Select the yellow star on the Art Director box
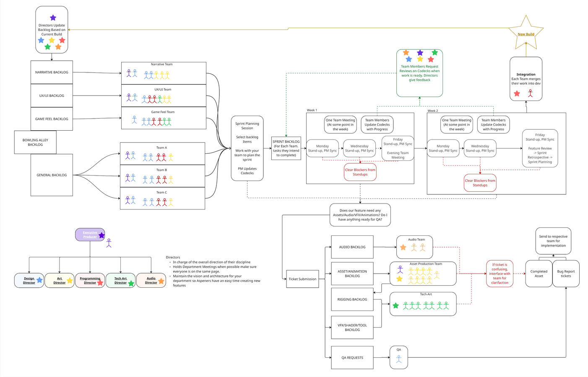This screenshot has height=377, width=588. coord(70,280)
